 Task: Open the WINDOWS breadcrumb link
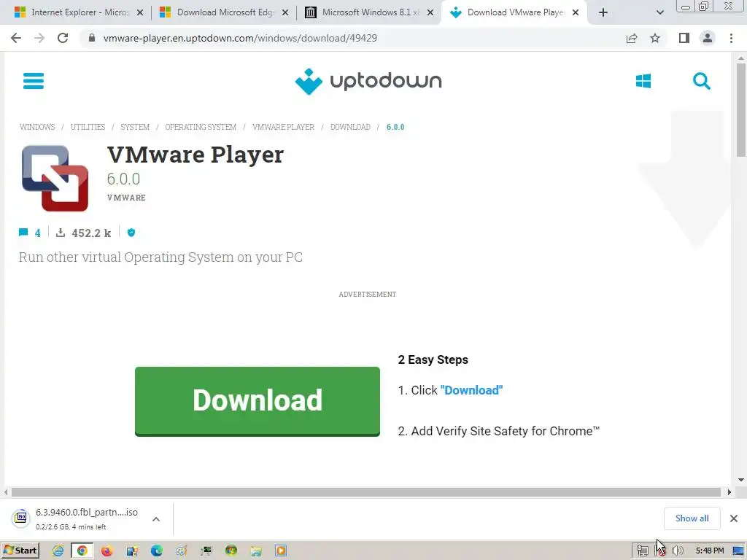(37, 127)
